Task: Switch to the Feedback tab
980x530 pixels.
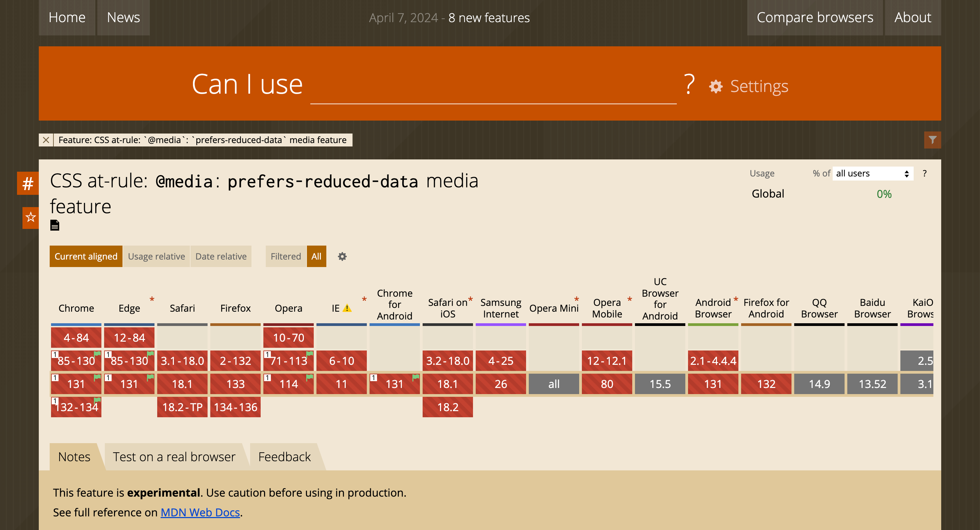Action: pyautogui.click(x=284, y=456)
